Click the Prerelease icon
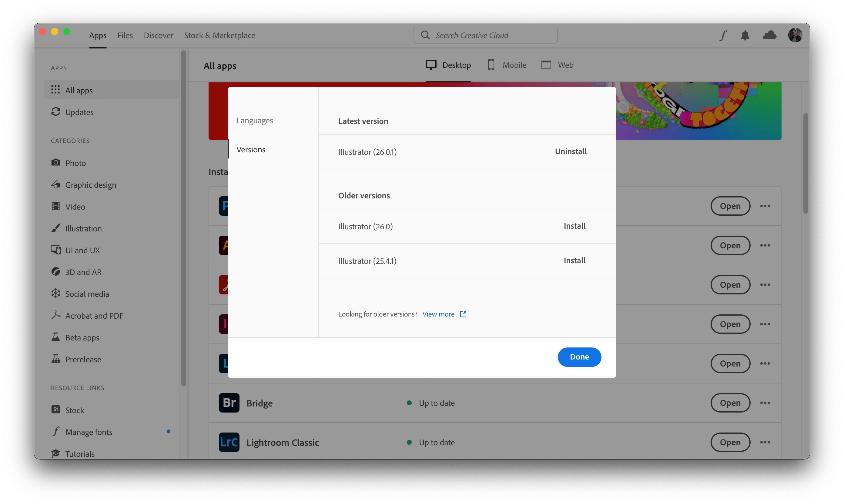Viewport: 844px width, 504px height. [x=55, y=359]
